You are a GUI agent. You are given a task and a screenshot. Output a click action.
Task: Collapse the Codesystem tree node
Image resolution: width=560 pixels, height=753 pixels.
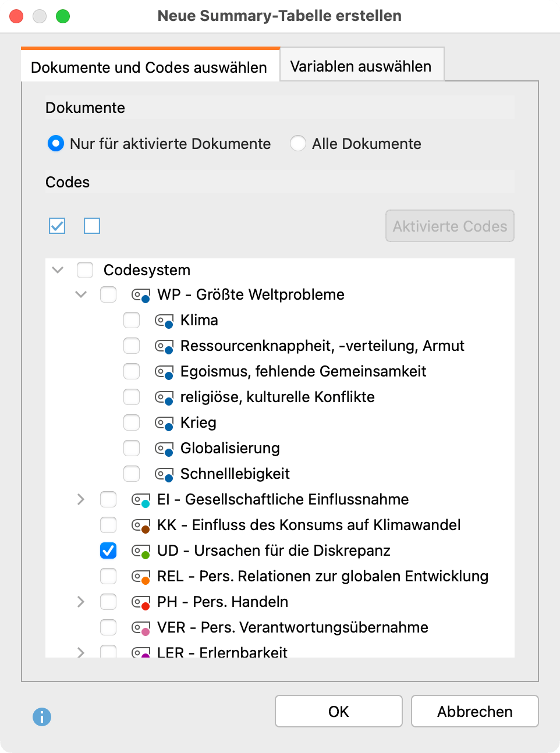pyautogui.click(x=58, y=270)
